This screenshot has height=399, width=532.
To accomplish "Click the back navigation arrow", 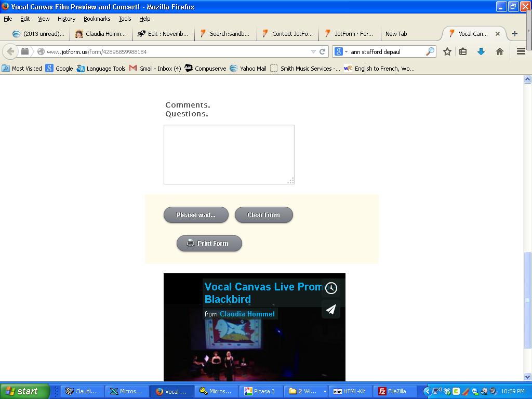I will click(11, 51).
